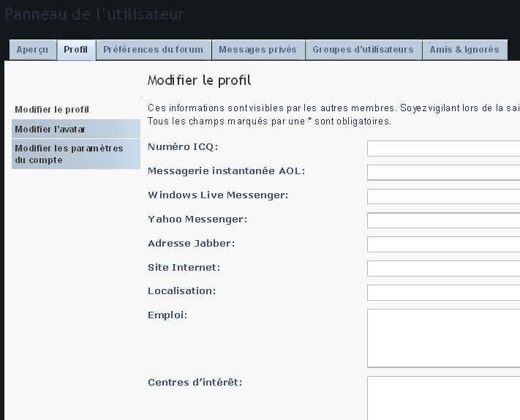The image size is (520, 420).
Task: Switch to Préférences du forum tab
Action: tap(154, 50)
